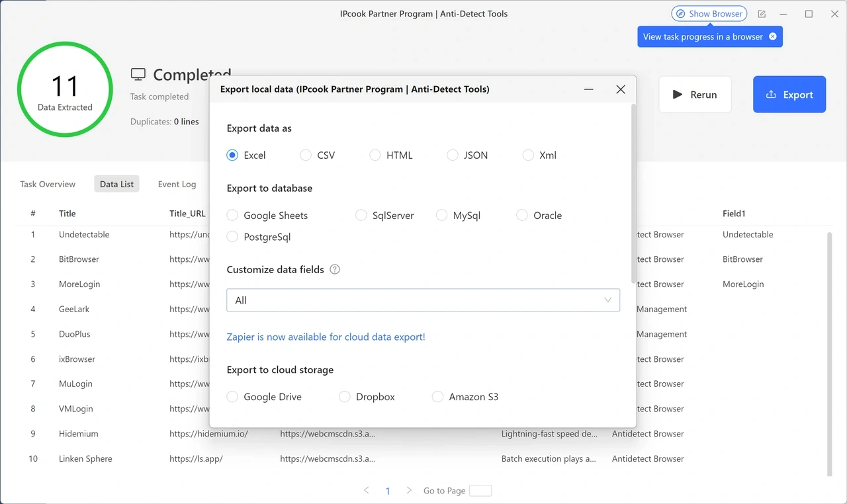Click the pencil edit icon in the title bar
The width and height of the screenshot is (847, 504).
[761, 13]
